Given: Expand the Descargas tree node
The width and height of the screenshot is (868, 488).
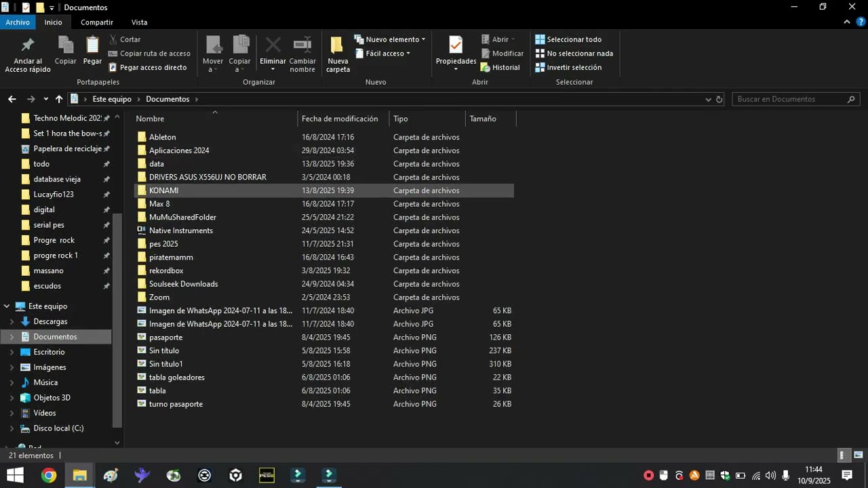Looking at the screenshot, I should tap(12, 322).
